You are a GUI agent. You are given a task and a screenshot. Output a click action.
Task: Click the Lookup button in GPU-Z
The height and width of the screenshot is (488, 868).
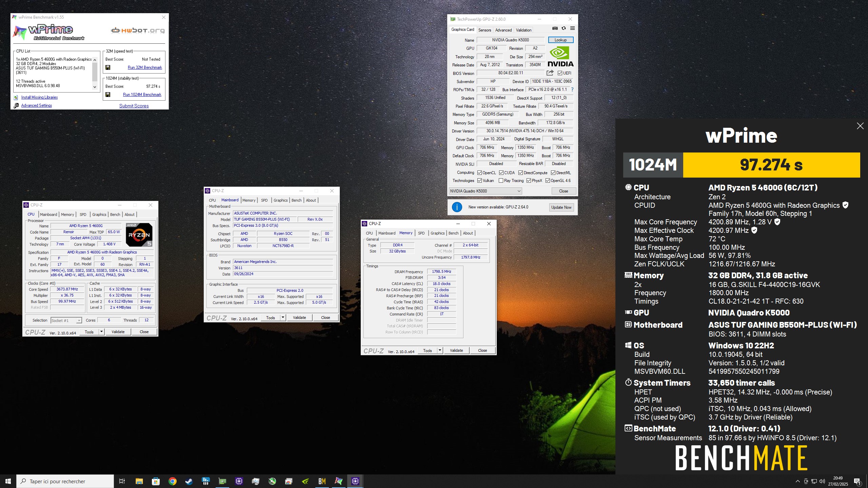click(560, 40)
